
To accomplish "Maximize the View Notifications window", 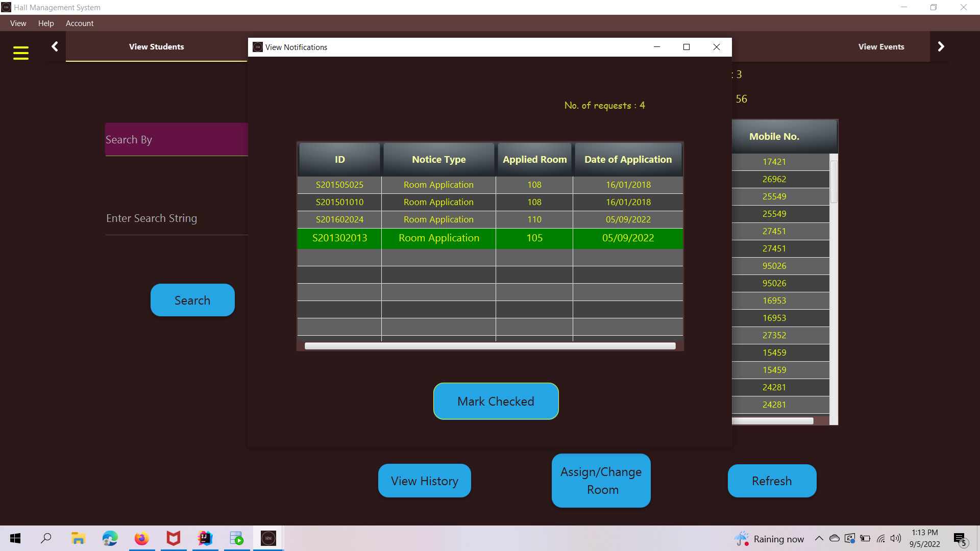I will 687,47.
